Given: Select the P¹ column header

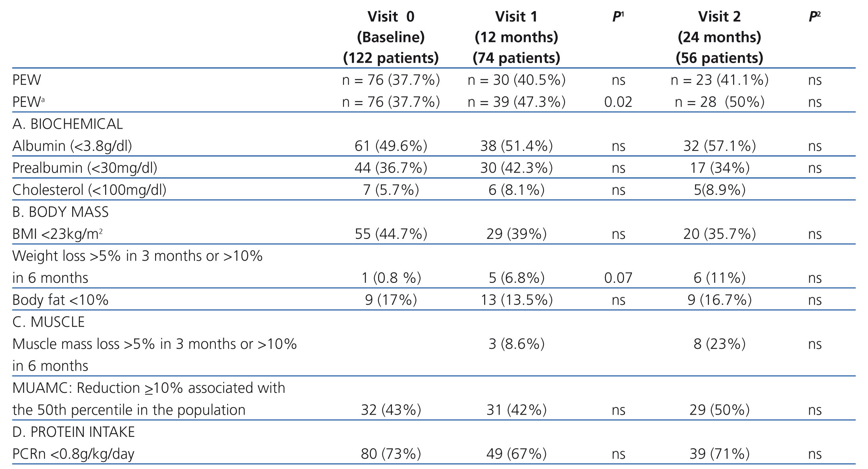Looking at the screenshot, I should [618, 17].
